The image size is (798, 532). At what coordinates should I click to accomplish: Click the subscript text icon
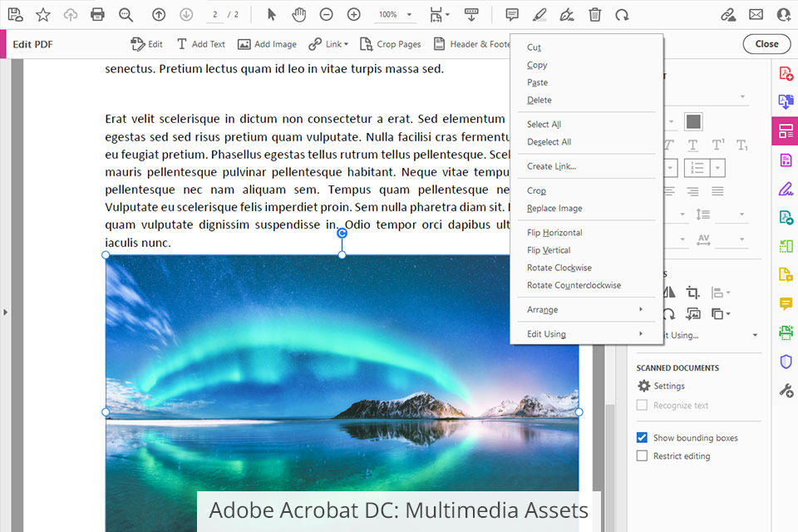pos(742,145)
